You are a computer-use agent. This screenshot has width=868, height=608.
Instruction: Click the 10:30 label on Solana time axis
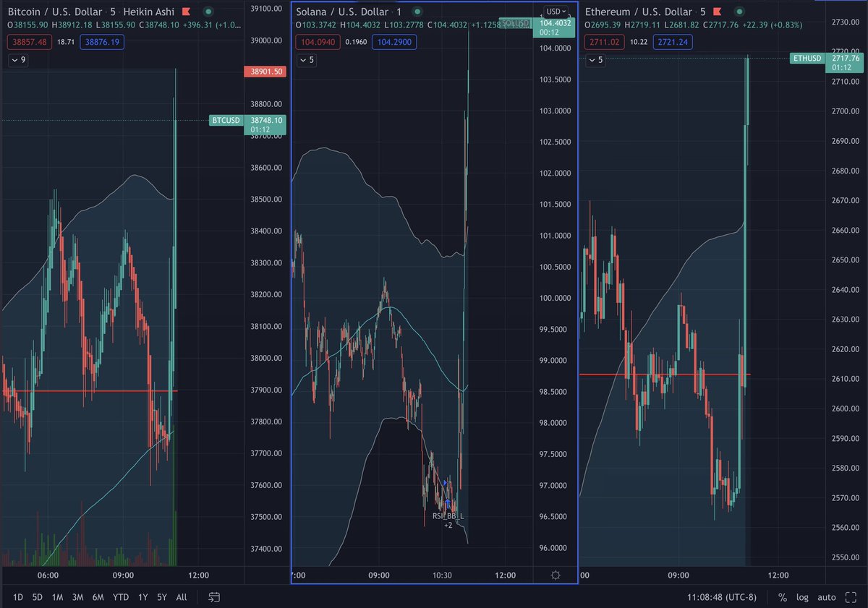pos(442,575)
